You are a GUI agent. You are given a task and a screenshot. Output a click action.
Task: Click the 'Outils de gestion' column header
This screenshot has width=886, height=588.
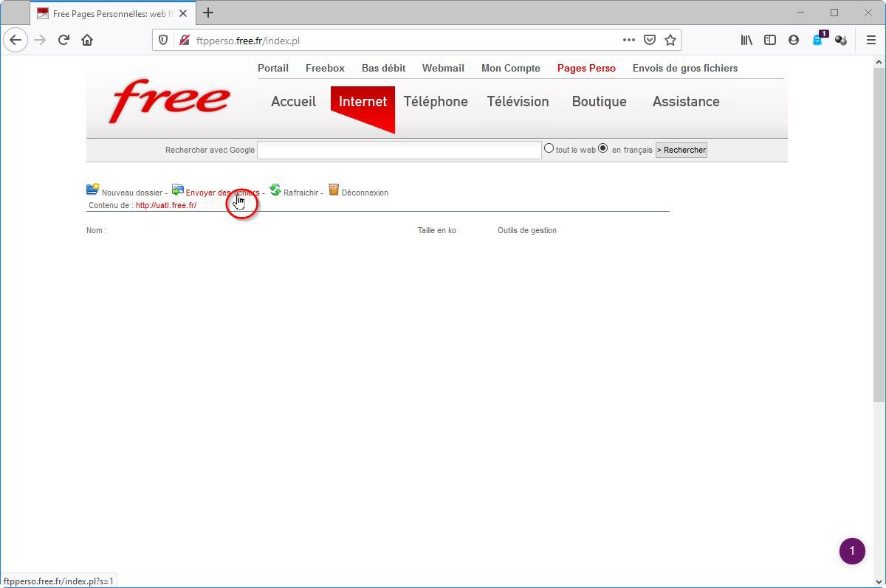(527, 230)
